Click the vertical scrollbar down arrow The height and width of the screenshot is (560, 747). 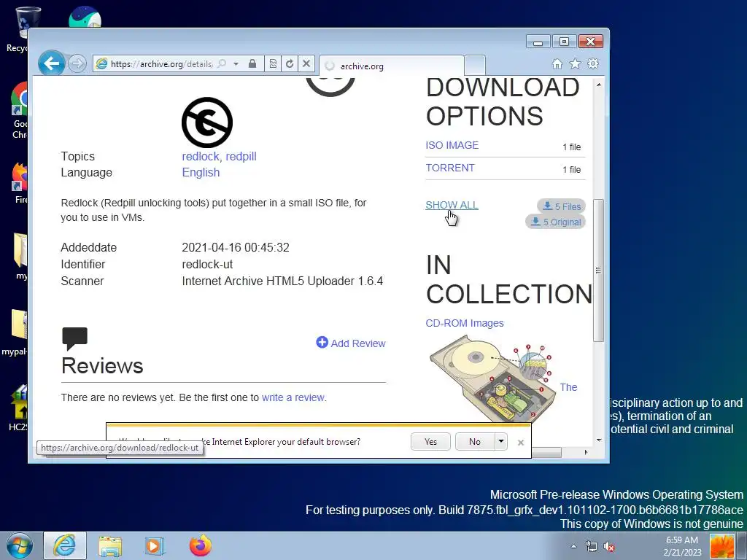tap(599, 440)
